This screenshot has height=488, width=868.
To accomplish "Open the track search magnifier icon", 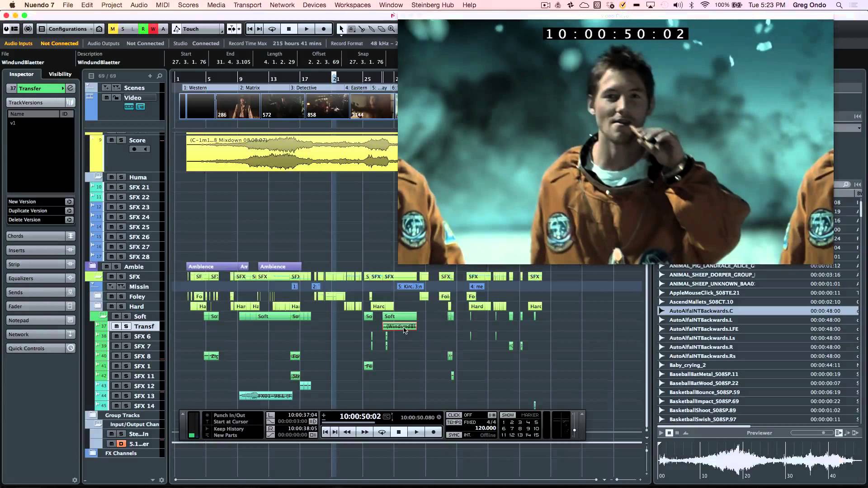I will click(160, 76).
